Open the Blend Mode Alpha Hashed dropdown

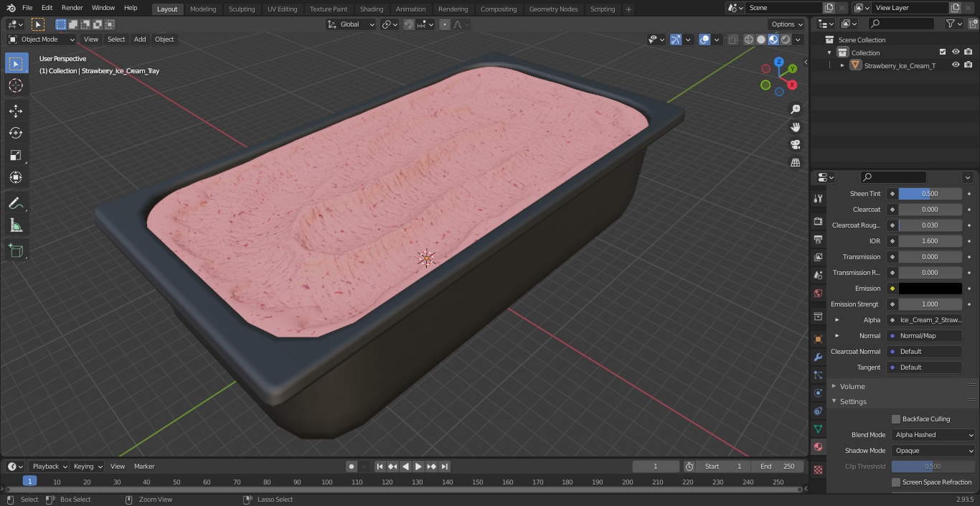(x=933, y=435)
